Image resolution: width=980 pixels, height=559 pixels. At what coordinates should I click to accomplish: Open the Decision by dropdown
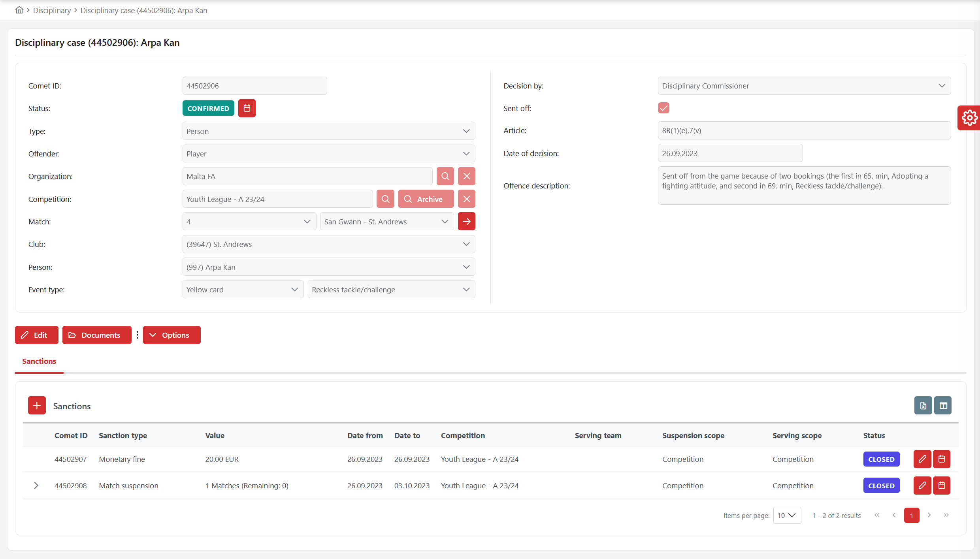(804, 86)
